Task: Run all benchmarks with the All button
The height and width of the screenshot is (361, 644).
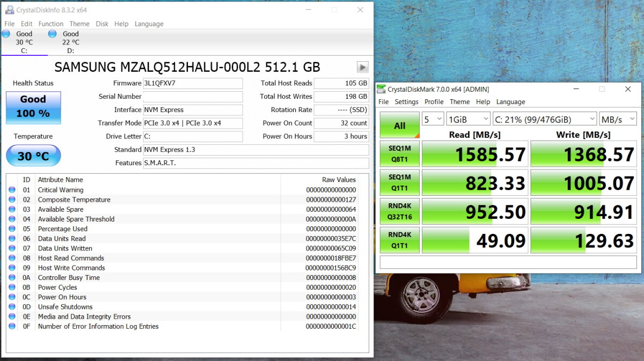Action: point(399,126)
